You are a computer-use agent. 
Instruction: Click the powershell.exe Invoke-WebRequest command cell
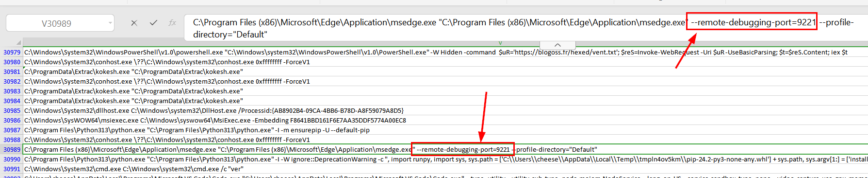pyautogui.click(x=445, y=52)
